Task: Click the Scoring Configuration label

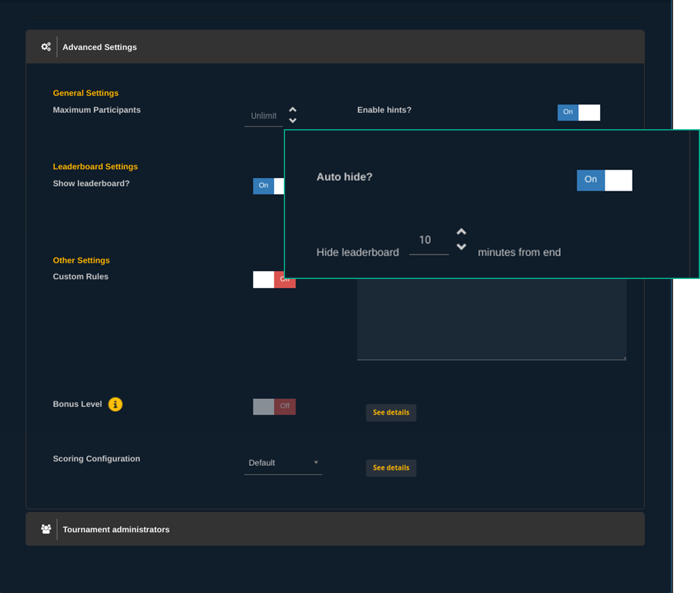Action: pyautogui.click(x=96, y=459)
